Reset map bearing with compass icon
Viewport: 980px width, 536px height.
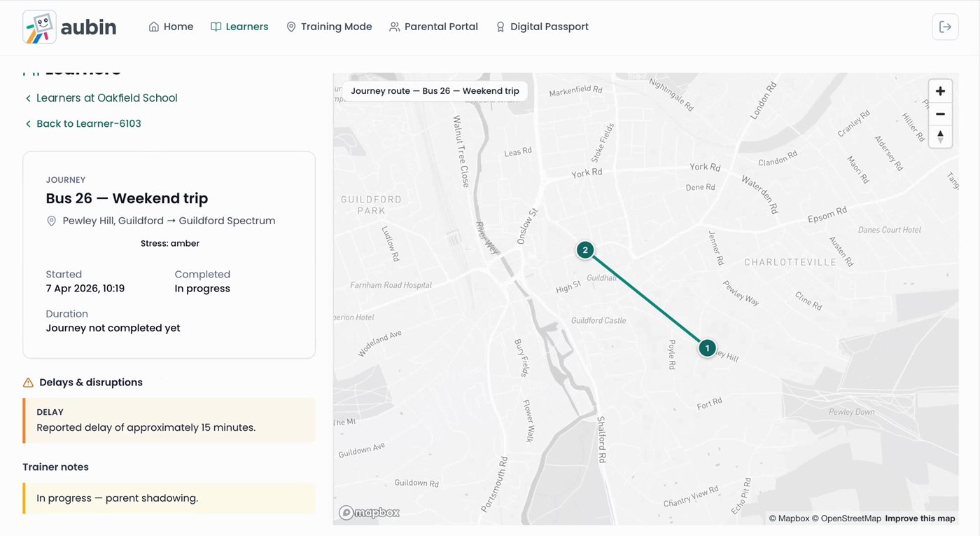tap(940, 136)
